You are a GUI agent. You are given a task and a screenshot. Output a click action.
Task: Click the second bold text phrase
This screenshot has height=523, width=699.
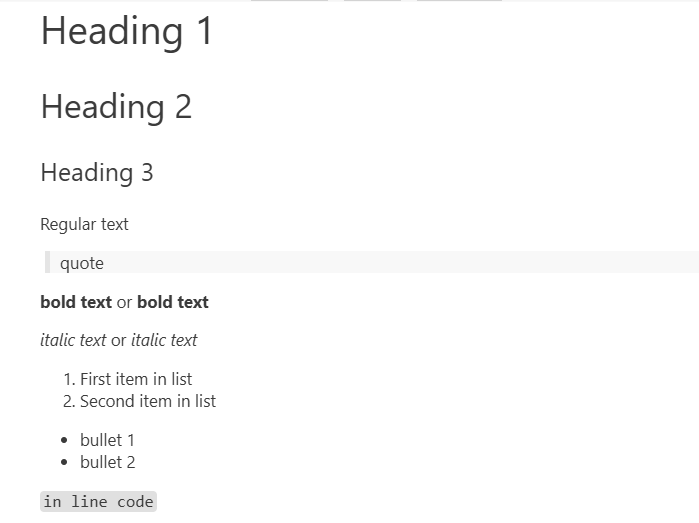pyautogui.click(x=173, y=302)
